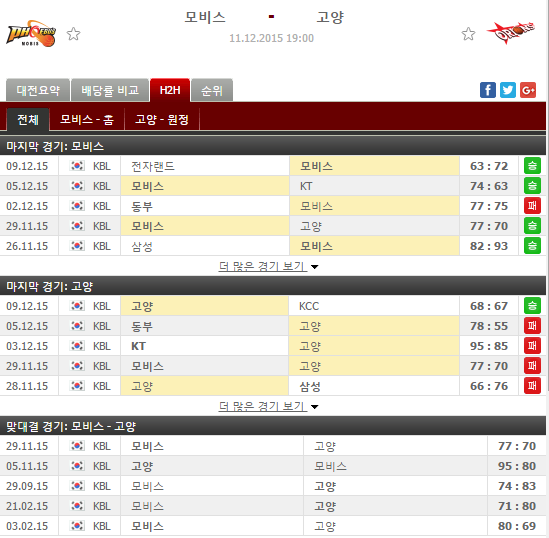Share on Facebook icon

488,90
